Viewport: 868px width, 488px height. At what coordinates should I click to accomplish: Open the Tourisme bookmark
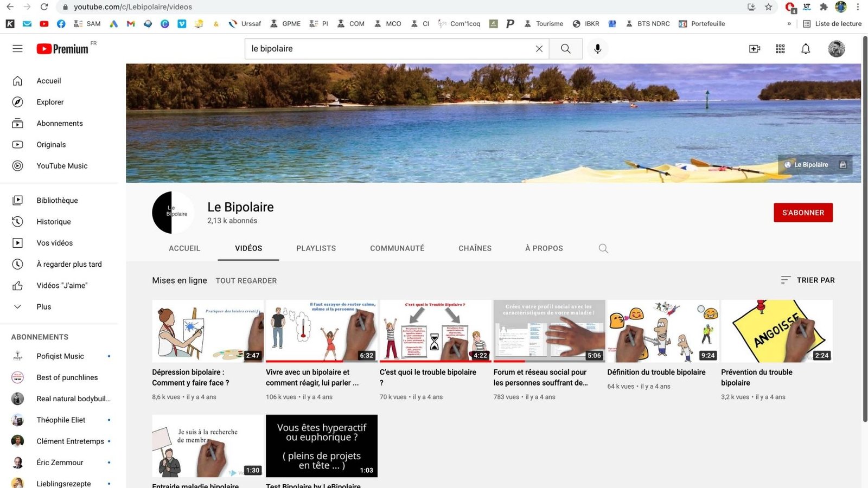click(544, 24)
